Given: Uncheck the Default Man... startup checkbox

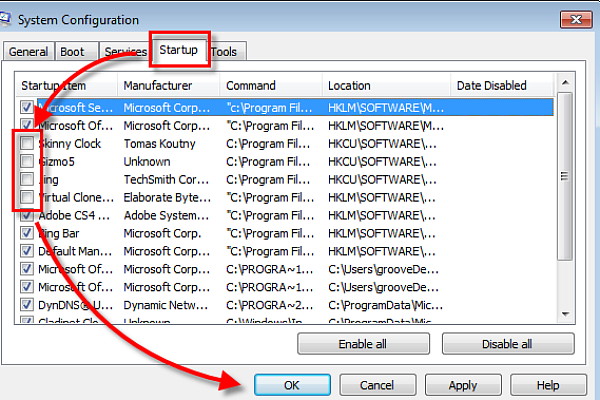Looking at the screenshot, I should (27, 251).
